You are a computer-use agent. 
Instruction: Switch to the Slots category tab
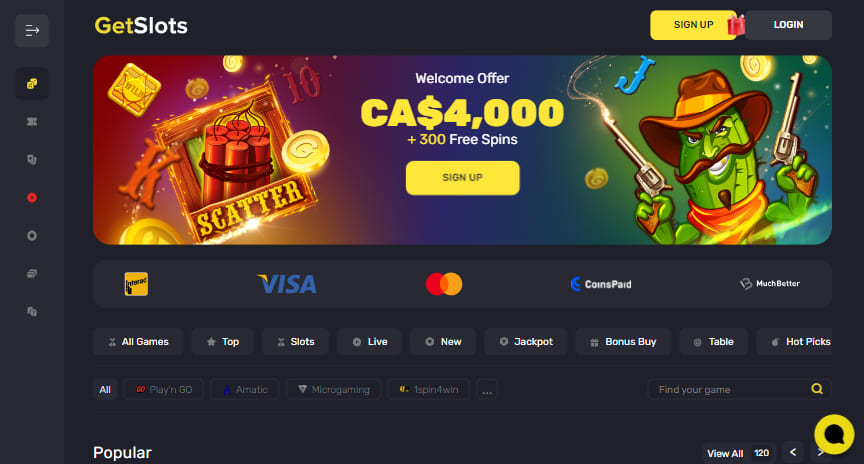296,342
